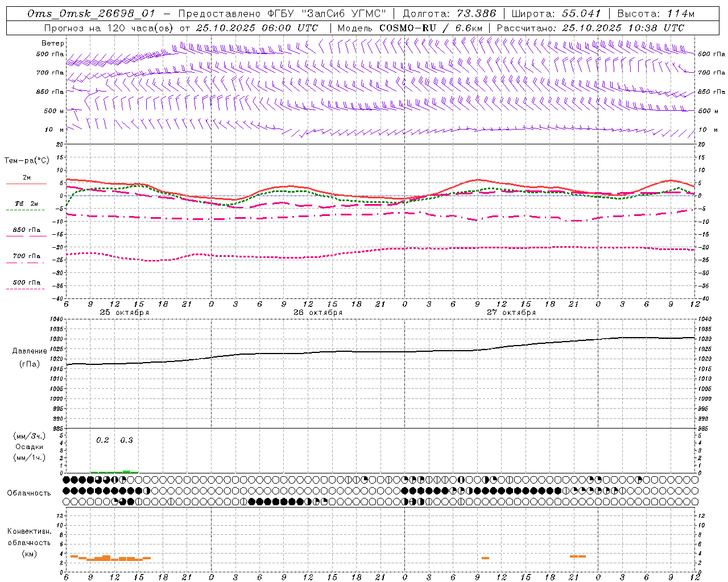Click the "Тем-ра(°C)" temperature panel label

point(27,161)
